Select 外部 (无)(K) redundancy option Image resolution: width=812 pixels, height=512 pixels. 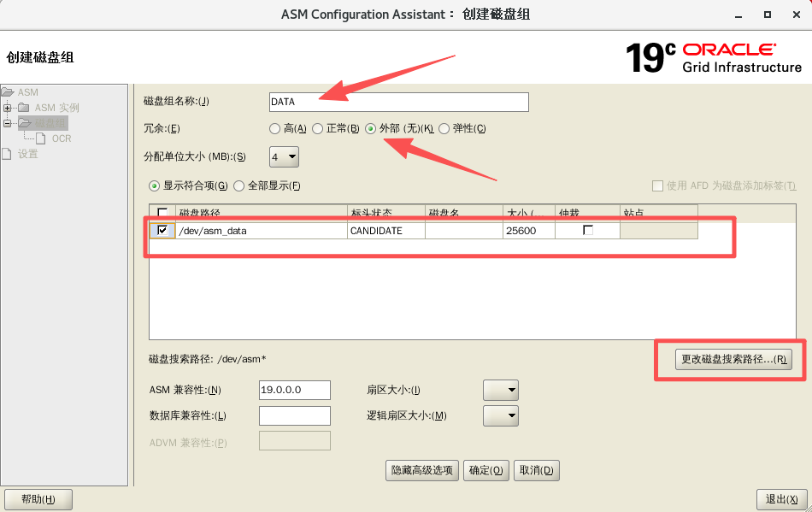click(x=370, y=129)
